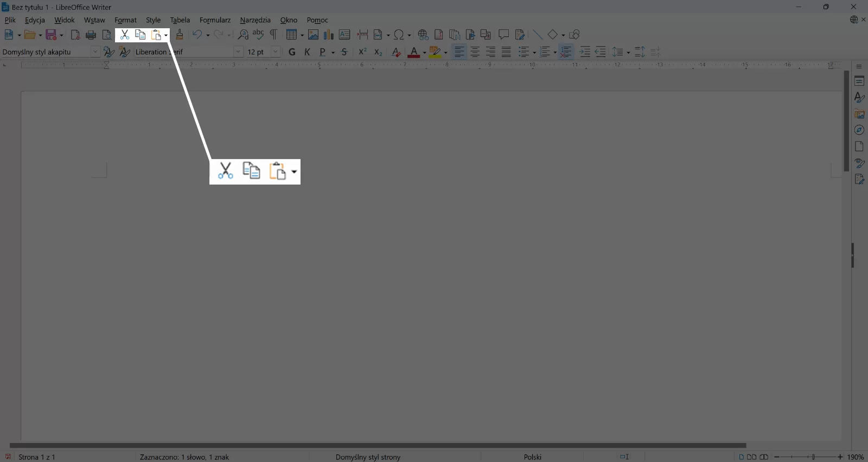Insert a chart using chart icon
Image resolution: width=868 pixels, height=462 pixels.
pyautogui.click(x=329, y=35)
